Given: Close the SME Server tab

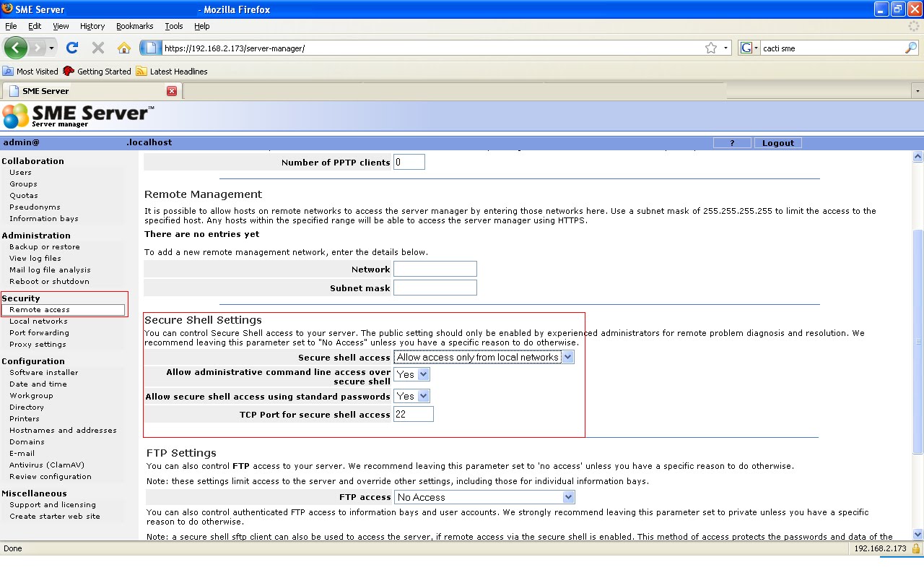Looking at the screenshot, I should pyautogui.click(x=172, y=91).
